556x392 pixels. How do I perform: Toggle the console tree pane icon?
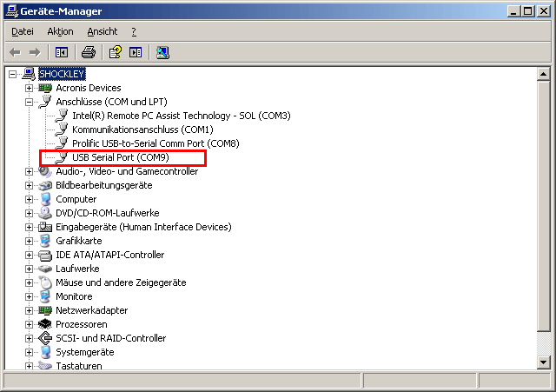point(62,52)
